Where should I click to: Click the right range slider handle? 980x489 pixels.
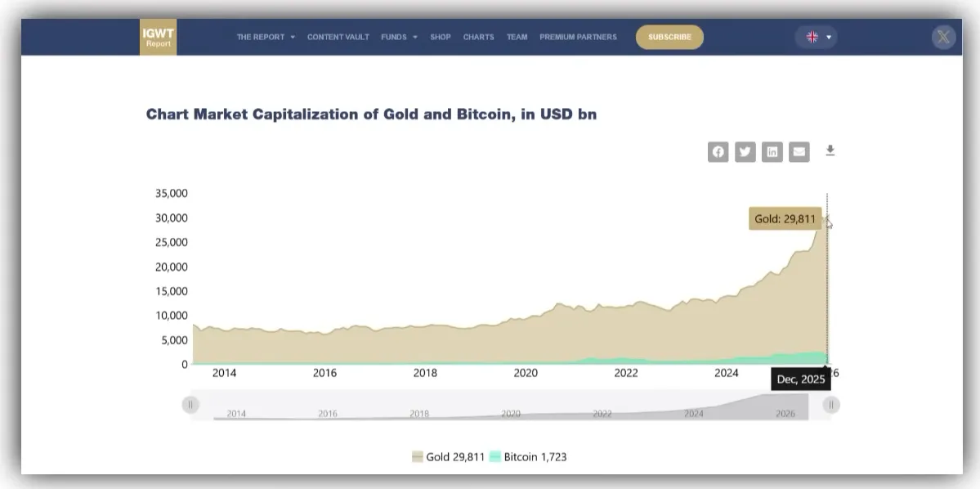click(831, 404)
